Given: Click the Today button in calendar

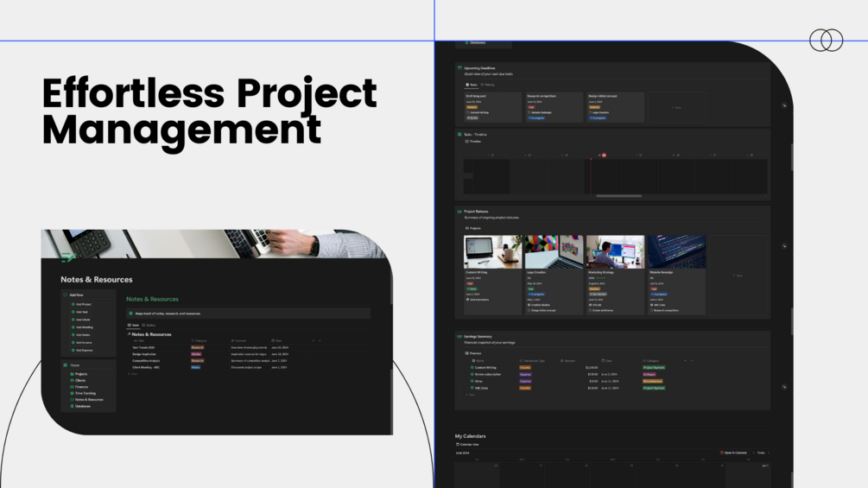Looking at the screenshot, I should (x=761, y=453).
